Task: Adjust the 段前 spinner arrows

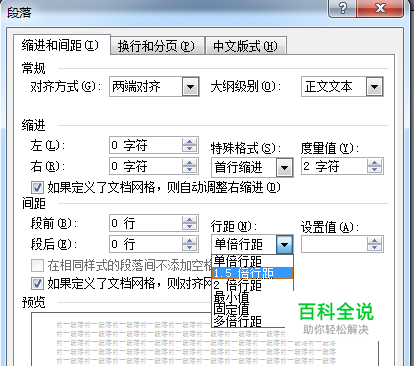Action: pos(190,223)
